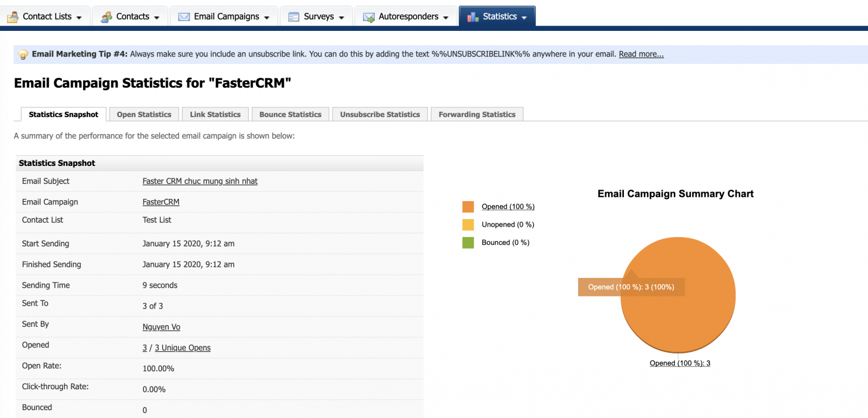
Task: Click the lightbulb tip icon
Action: coord(23,54)
